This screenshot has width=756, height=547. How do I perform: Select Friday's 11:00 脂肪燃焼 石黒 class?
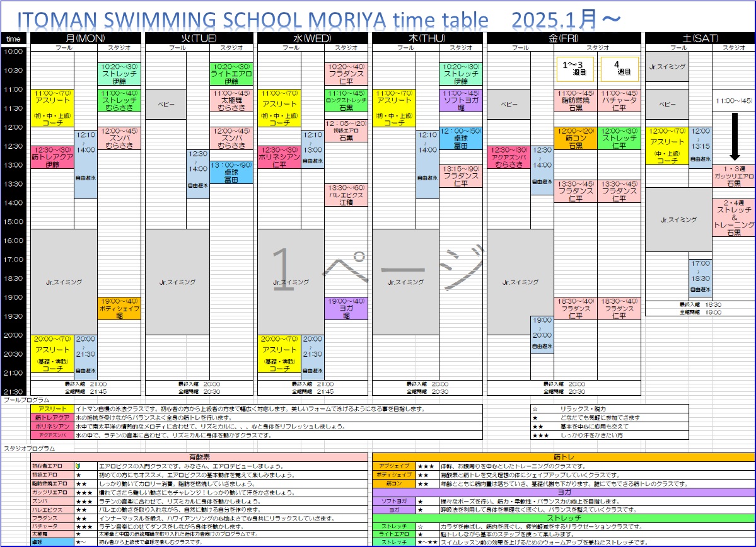click(576, 100)
